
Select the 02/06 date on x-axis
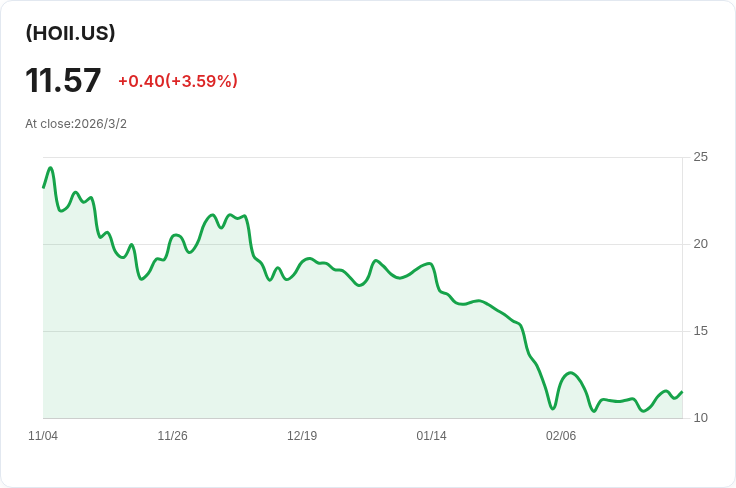(561, 436)
